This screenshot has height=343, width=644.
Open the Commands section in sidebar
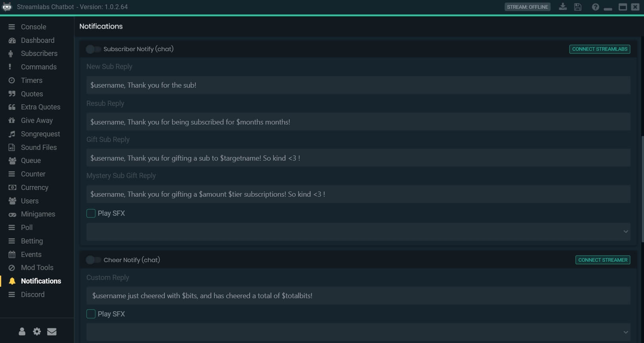pyautogui.click(x=38, y=67)
